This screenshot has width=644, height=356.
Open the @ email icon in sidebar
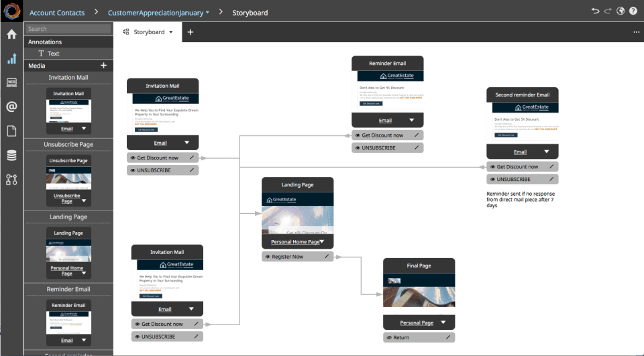click(x=11, y=107)
